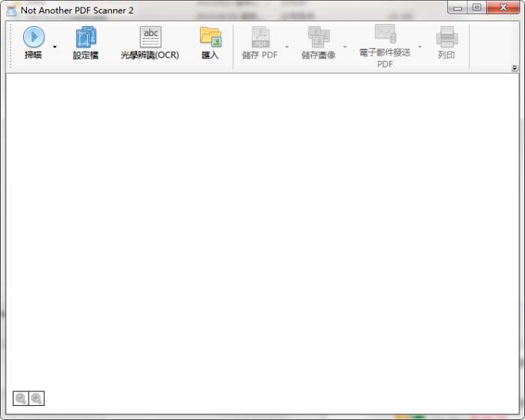
Task: Open the 設定檔 profiles icon
Action: coord(85,37)
